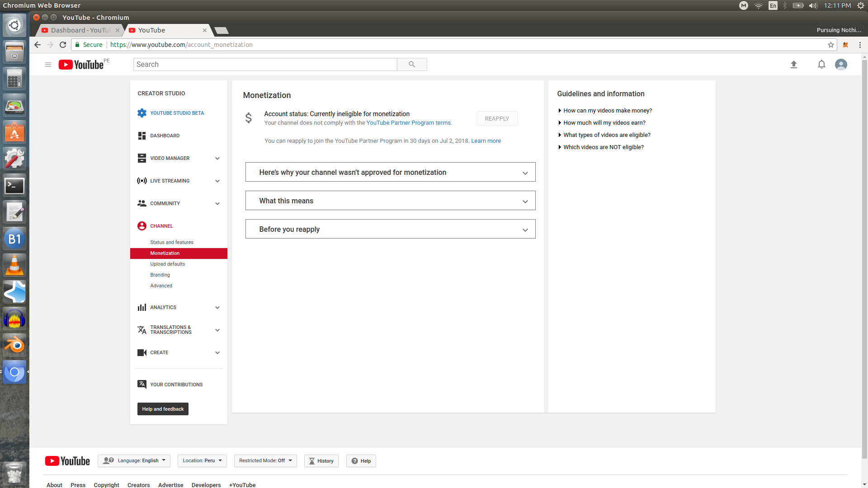Click the YouTube search input field

pyautogui.click(x=265, y=65)
